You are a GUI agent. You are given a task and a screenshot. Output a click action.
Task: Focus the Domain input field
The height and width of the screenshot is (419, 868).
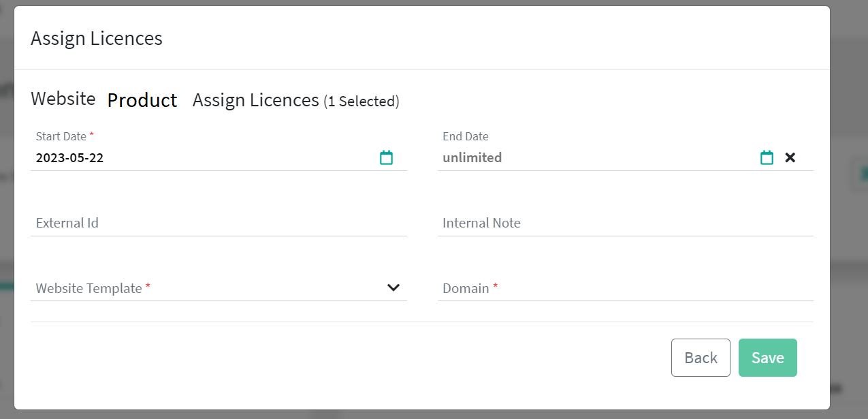pos(625,288)
